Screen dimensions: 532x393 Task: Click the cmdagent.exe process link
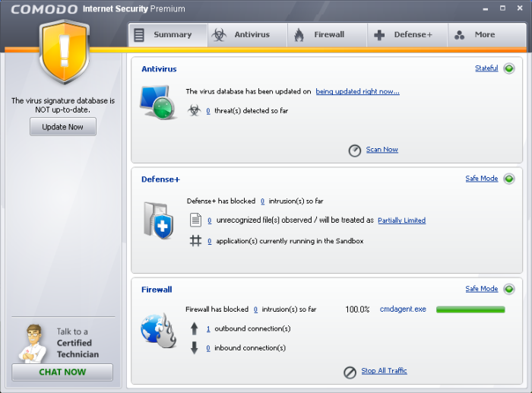click(403, 309)
